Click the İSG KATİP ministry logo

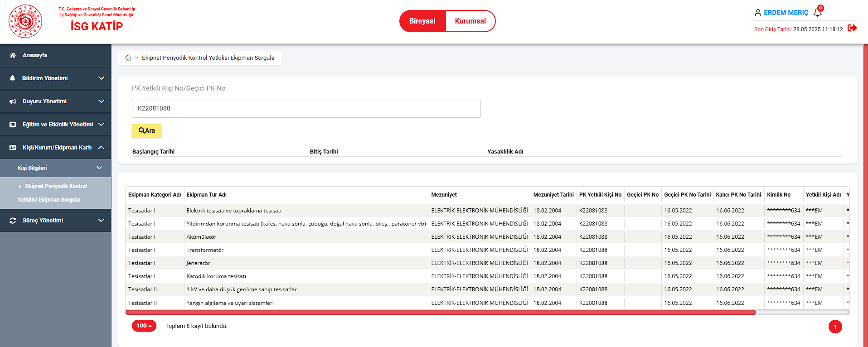(25, 21)
